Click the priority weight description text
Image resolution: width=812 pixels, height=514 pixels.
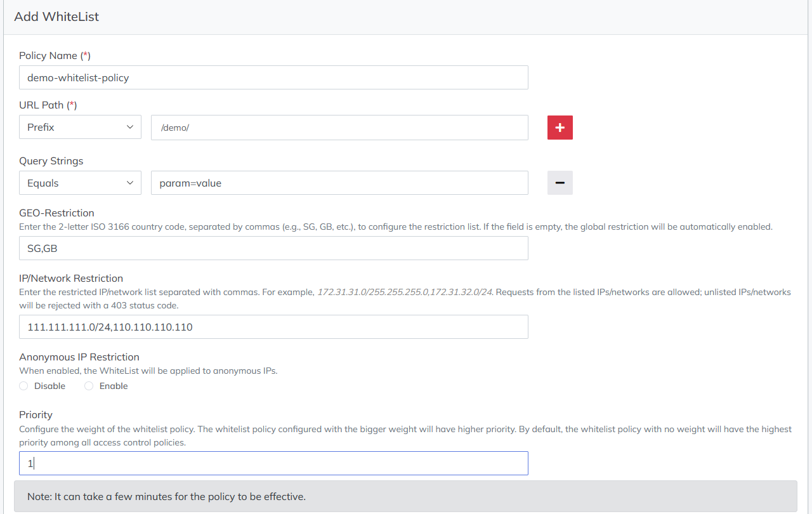pos(405,436)
